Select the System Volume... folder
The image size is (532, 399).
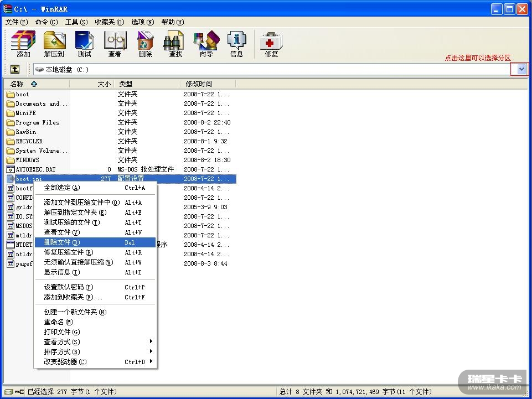point(37,151)
